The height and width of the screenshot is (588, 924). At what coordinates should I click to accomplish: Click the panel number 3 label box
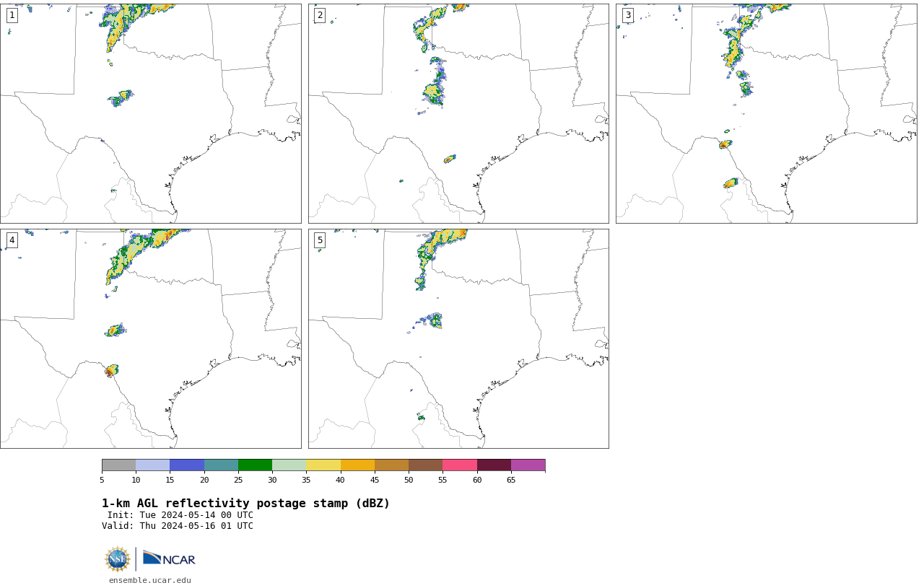coord(628,15)
